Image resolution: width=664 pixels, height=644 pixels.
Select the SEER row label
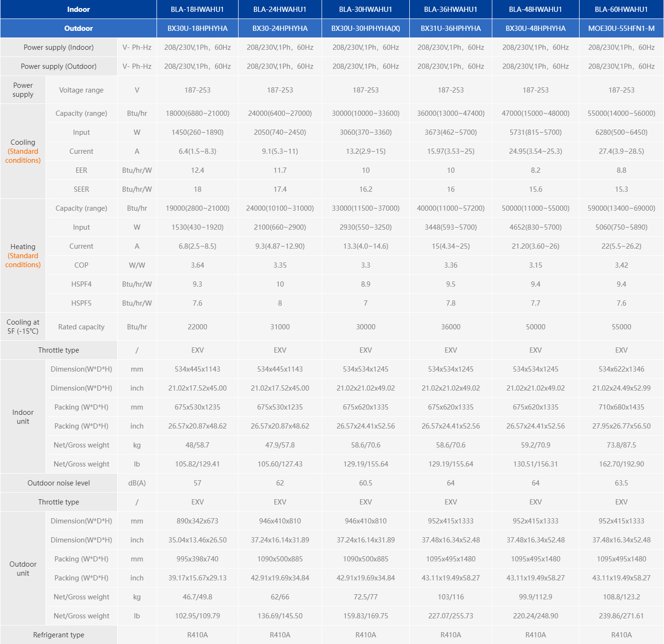(81, 189)
